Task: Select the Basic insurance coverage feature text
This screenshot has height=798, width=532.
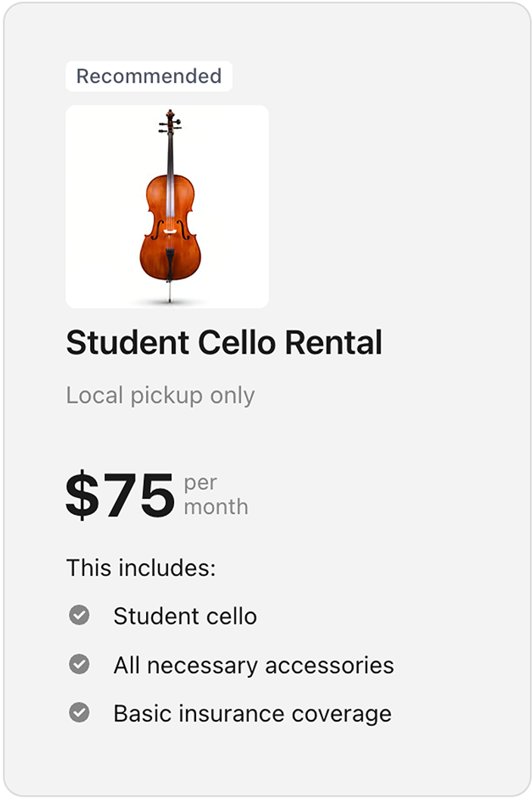Action: click(252, 713)
